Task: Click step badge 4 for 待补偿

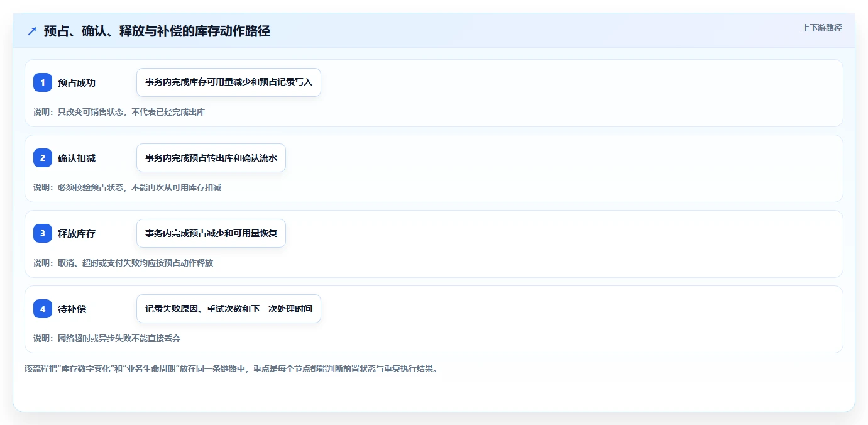Action: (x=43, y=309)
